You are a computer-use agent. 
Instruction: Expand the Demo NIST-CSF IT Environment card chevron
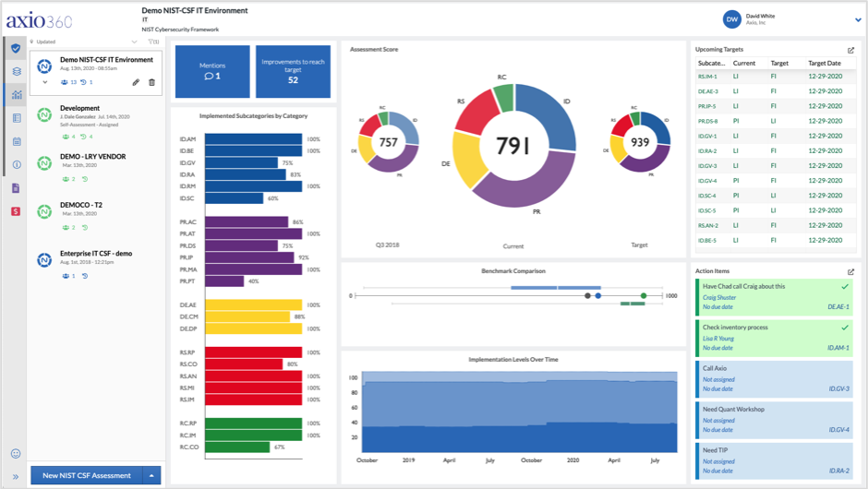(x=45, y=82)
